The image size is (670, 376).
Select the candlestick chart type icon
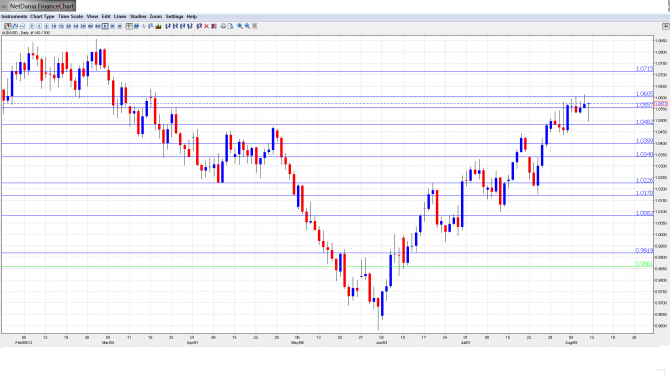(x=8, y=26)
